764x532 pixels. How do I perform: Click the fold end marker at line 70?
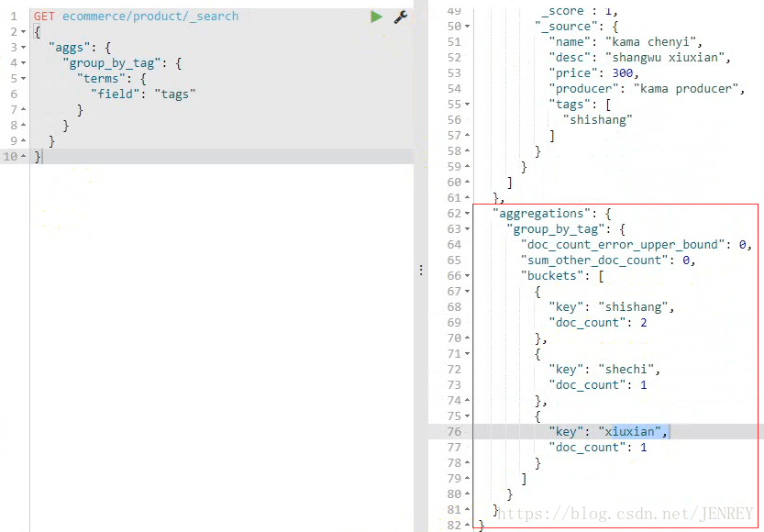point(467,338)
